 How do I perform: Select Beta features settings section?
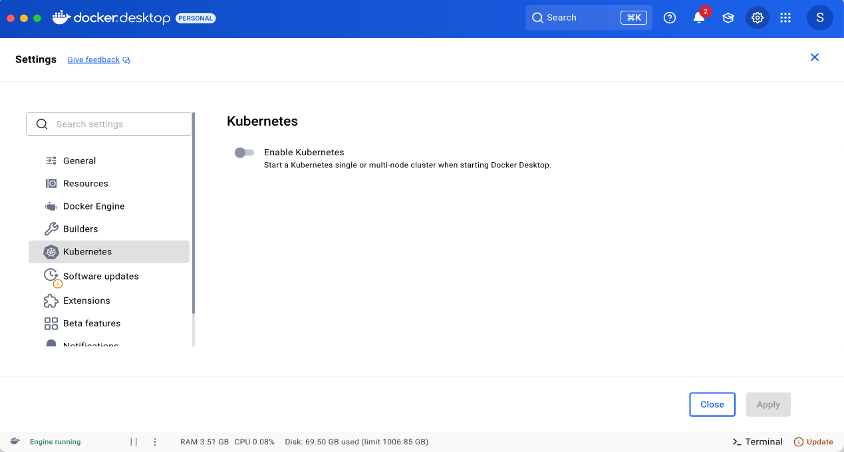tap(109, 323)
